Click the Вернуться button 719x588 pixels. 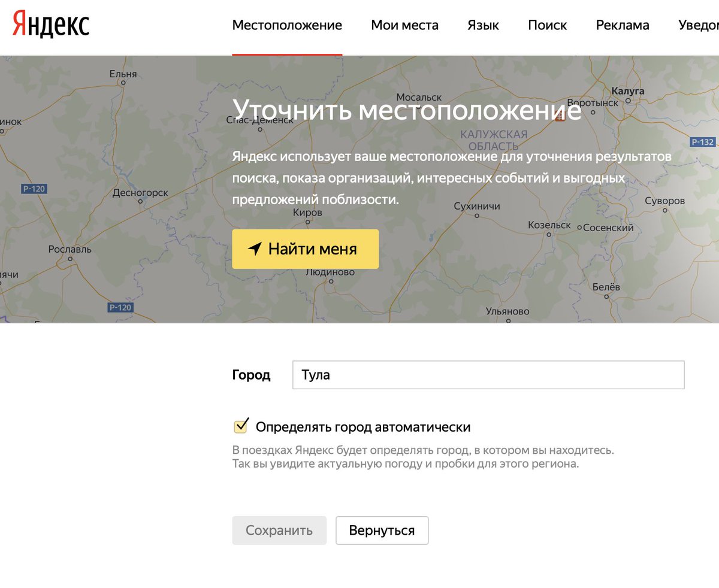382,531
